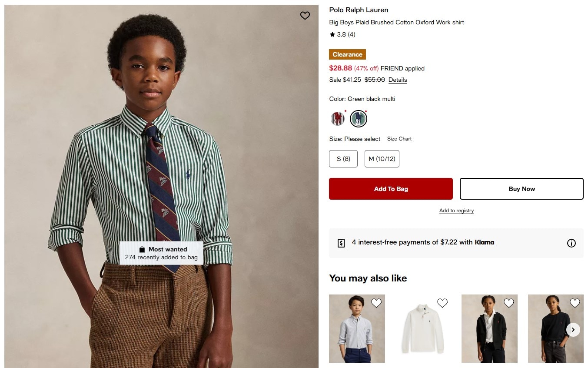The height and width of the screenshot is (368, 588).
Task: Click Buy Now button
Action: (522, 189)
